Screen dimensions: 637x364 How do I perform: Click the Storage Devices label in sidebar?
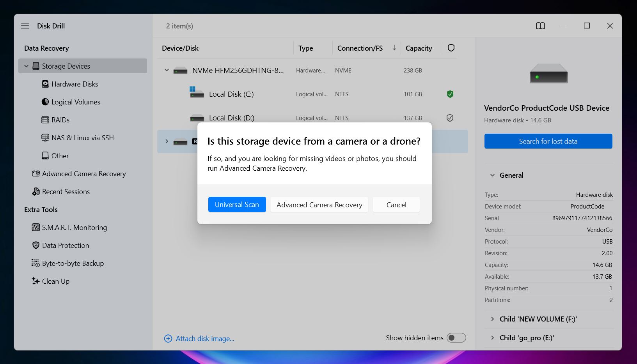[x=66, y=66]
